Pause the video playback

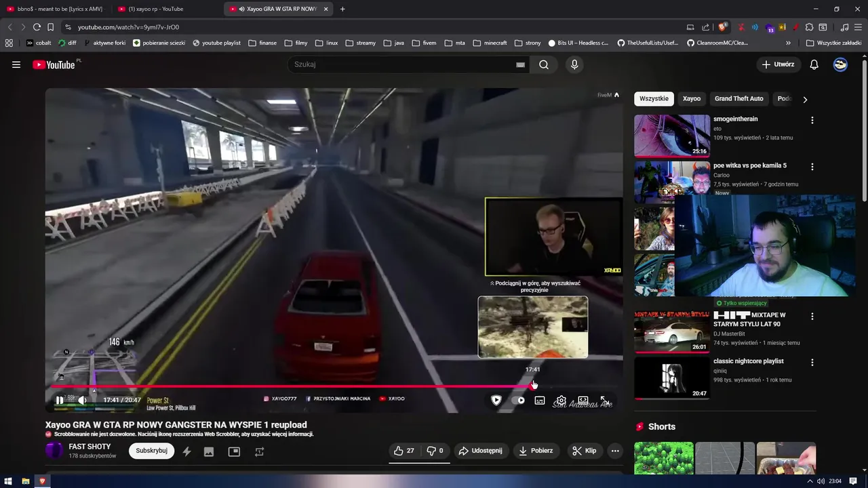point(60,400)
